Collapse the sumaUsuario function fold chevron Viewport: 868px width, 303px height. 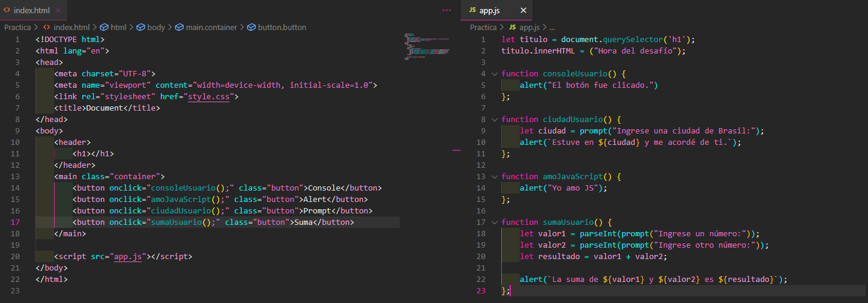click(x=495, y=222)
